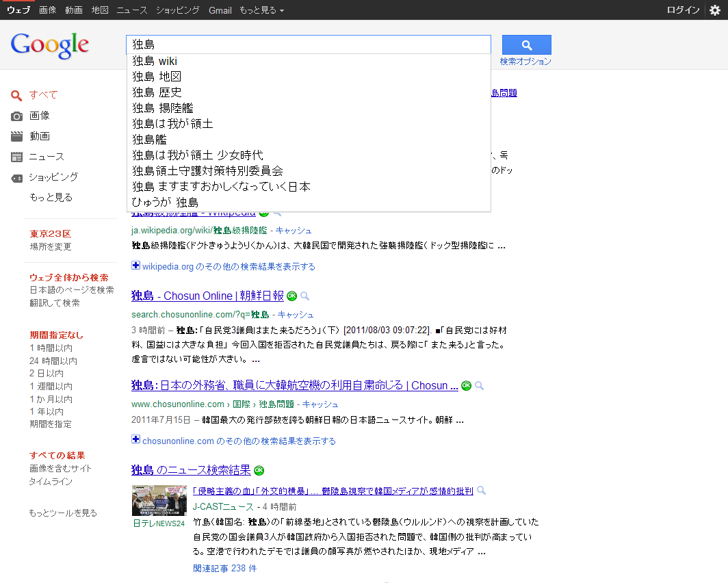Open 地図 in the top black bar
Viewport: 728px width, 583px height.
tap(100, 10)
